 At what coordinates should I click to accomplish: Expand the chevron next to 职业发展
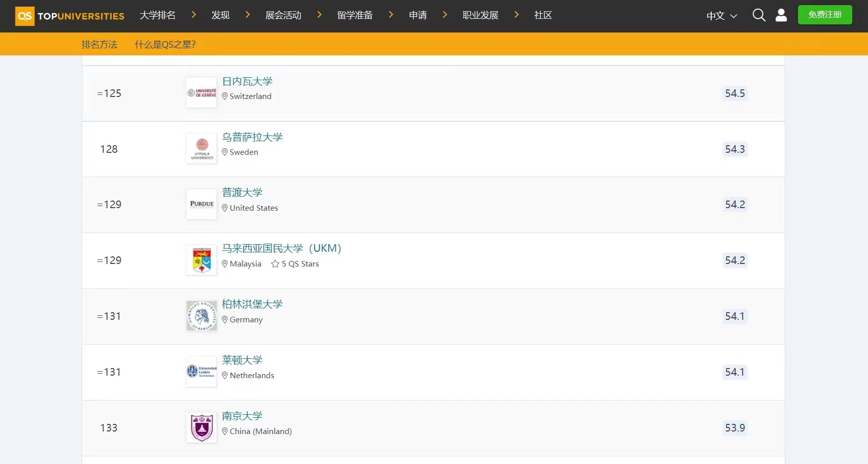pyautogui.click(x=516, y=15)
